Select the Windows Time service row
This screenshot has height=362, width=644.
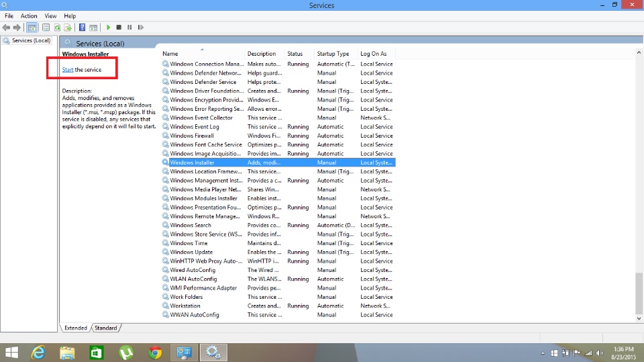[x=278, y=243]
